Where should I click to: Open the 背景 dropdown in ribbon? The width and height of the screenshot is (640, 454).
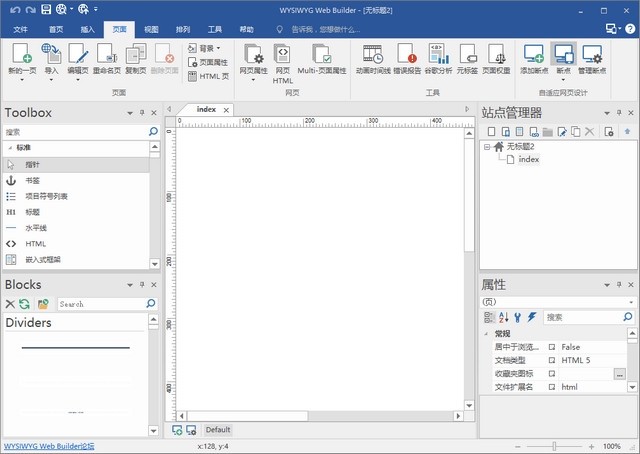pos(208,47)
